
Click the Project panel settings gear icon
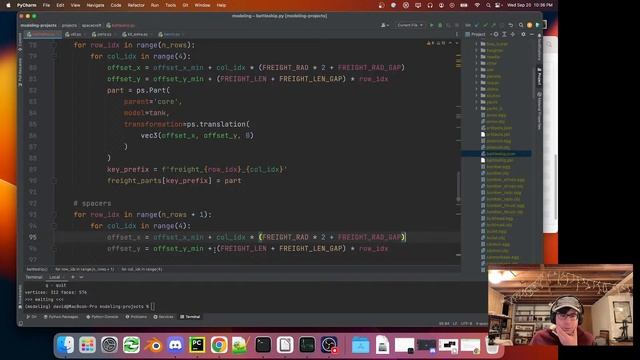click(523, 35)
